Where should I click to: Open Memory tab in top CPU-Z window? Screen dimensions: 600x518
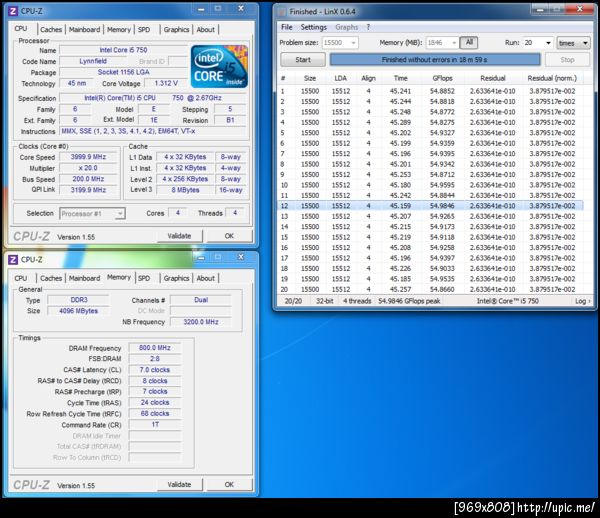click(x=119, y=29)
